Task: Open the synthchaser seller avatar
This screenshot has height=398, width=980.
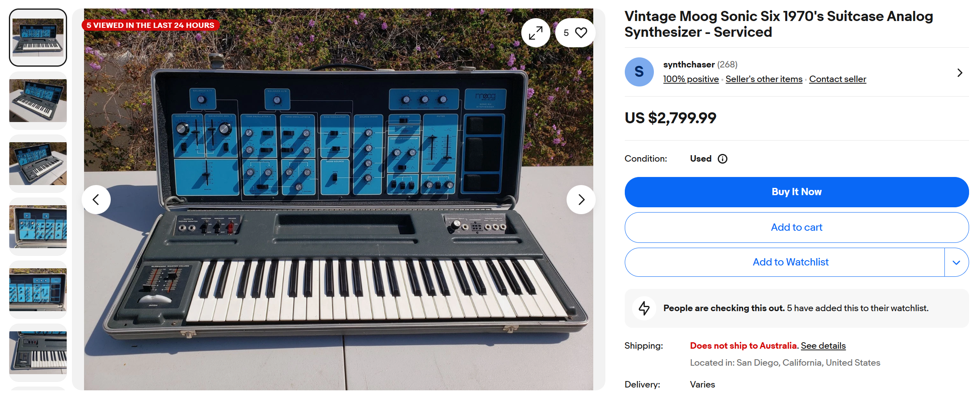Action: tap(639, 72)
